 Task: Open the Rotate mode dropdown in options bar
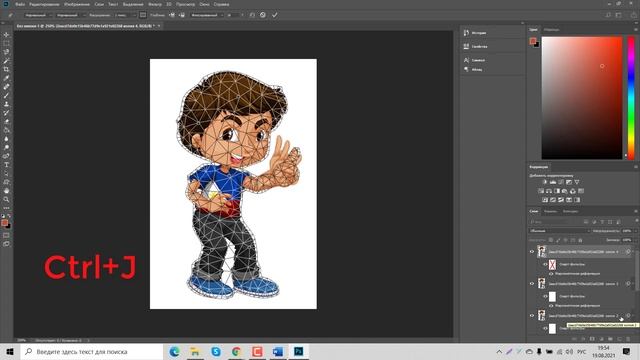point(207,15)
